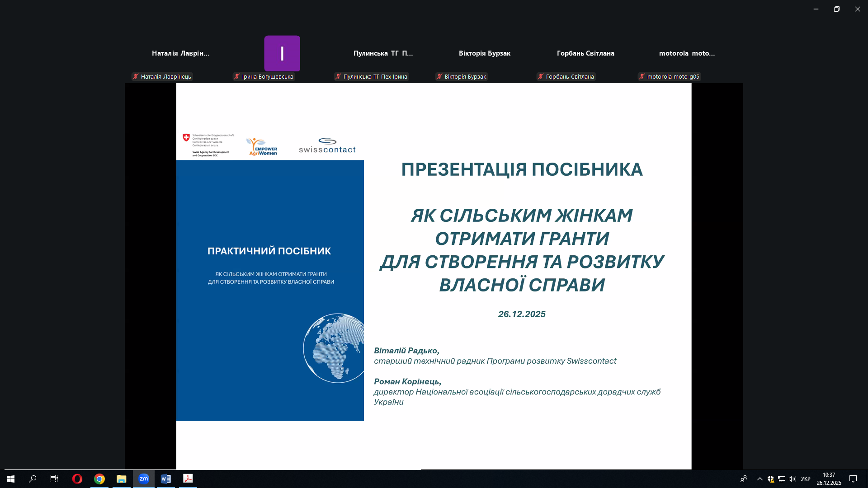Click the volume speaker tray icon
Image resolution: width=868 pixels, height=488 pixels.
(x=792, y=479)
